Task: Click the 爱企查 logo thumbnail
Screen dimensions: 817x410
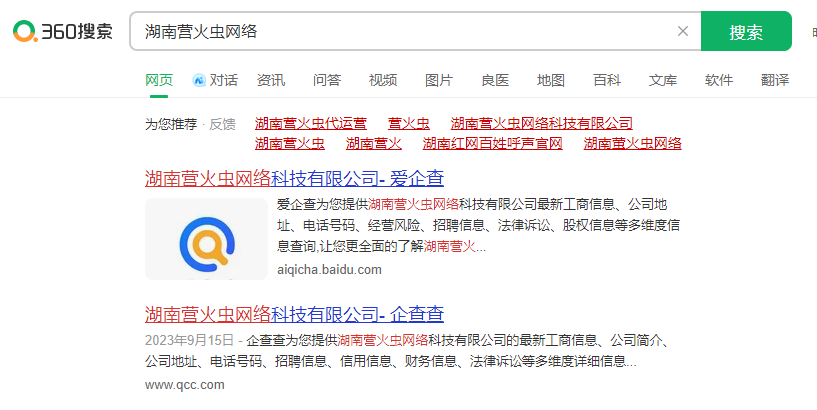Action: point(206,239)
